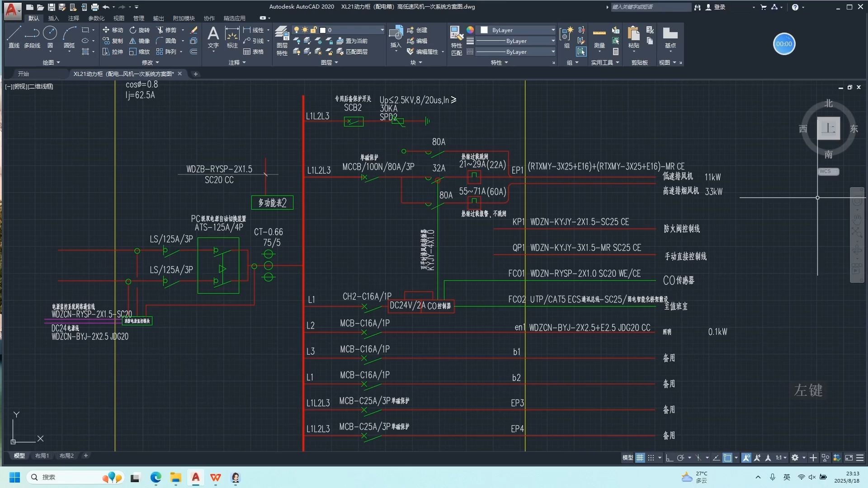Click the 圆角 fillet tool

tap(166, 41)
